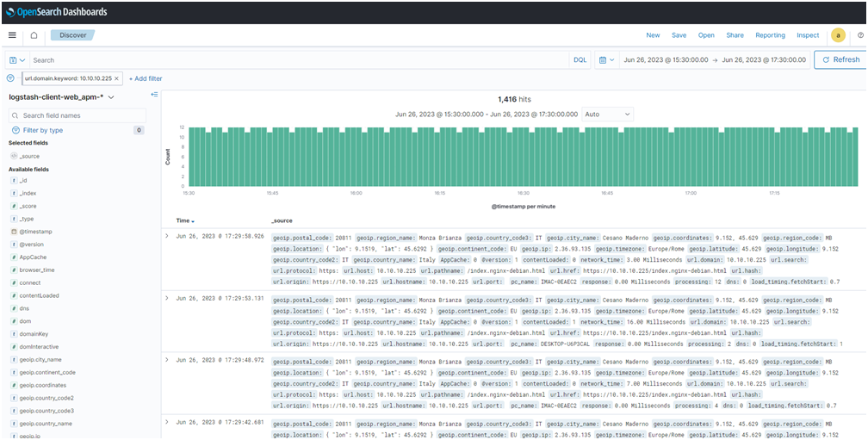
Task: Select the geoip.country_name field
Action: (46, 424)
